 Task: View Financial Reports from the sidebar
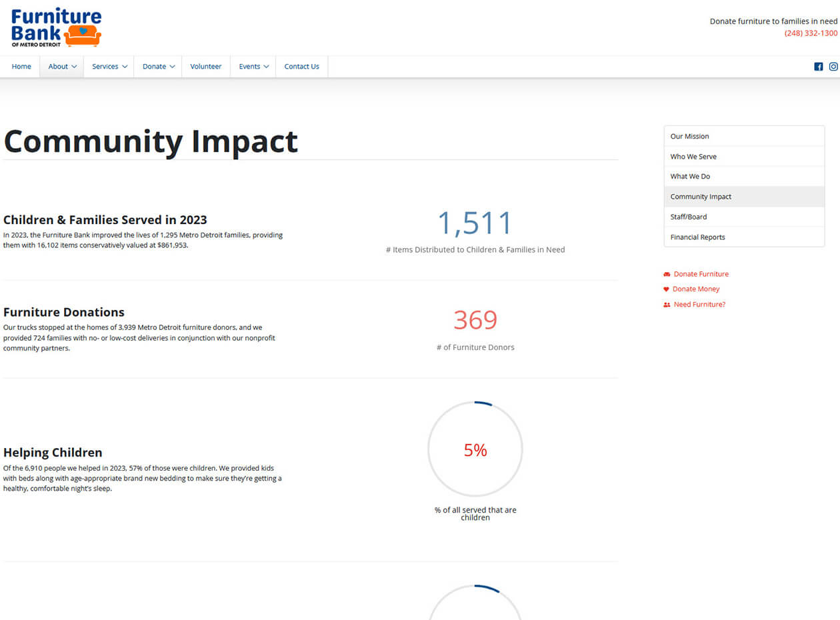(697, 237)
